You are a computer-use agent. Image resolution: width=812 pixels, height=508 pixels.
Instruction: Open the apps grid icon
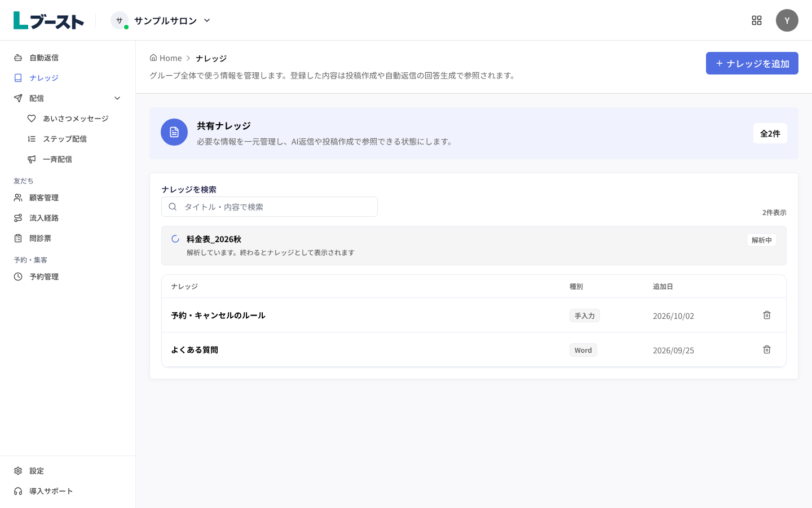pos(757,20)
